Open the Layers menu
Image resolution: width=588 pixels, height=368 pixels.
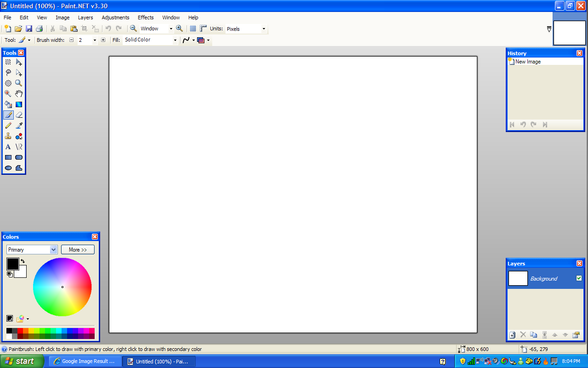pos(85,17)
